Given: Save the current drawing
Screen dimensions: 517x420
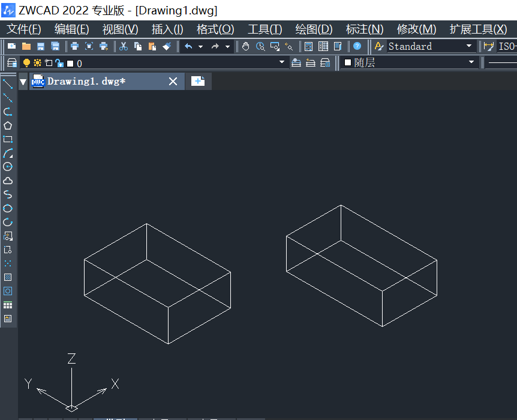Looking at the screenshot, I should (41, 46).
